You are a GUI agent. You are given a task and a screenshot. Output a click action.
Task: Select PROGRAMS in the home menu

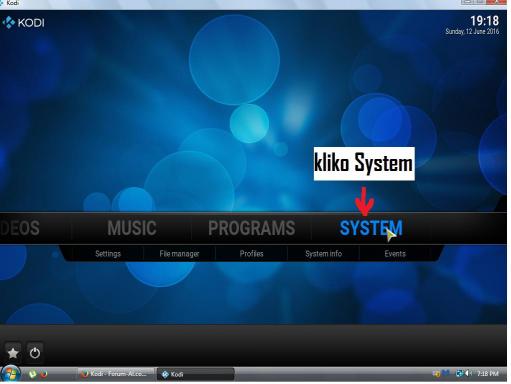point(252,228)
